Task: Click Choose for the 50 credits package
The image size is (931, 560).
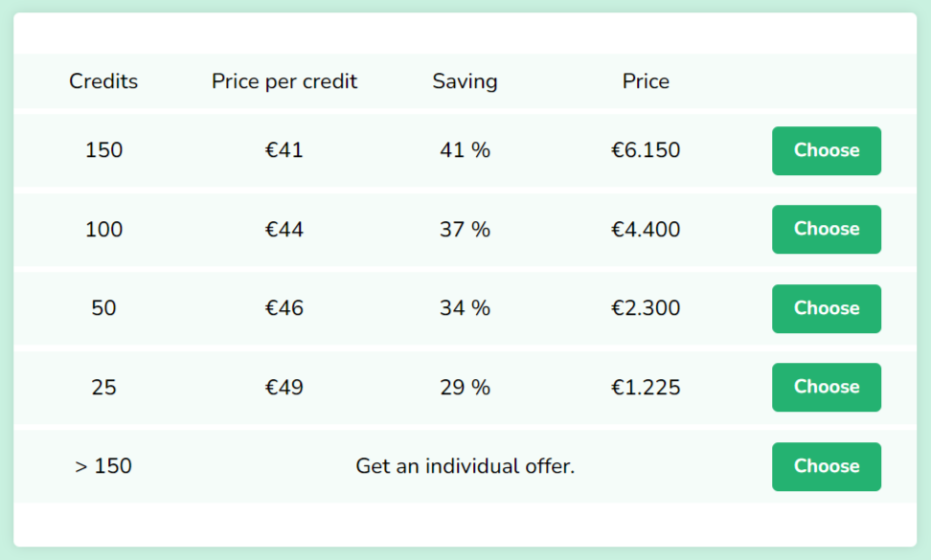Action: pyautogui.click(x=826, y=308)
